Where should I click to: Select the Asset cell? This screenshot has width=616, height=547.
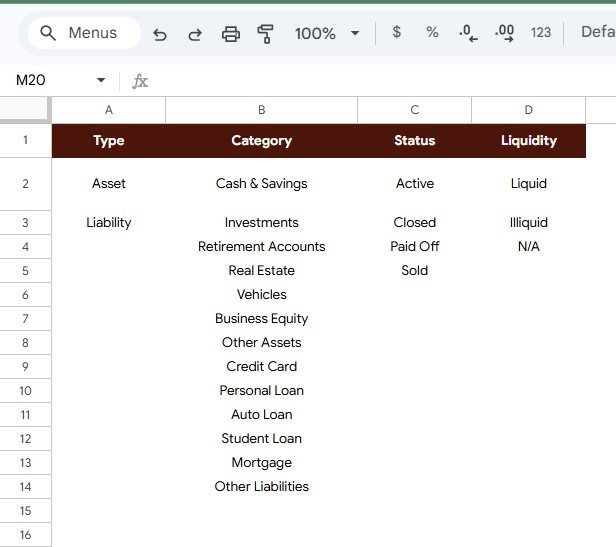click(109, 184)
